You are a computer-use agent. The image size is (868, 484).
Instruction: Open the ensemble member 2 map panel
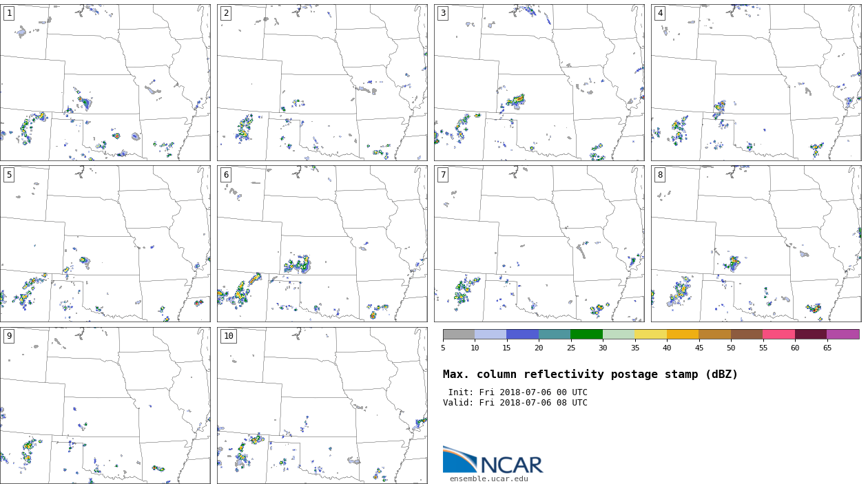(322, 83)
